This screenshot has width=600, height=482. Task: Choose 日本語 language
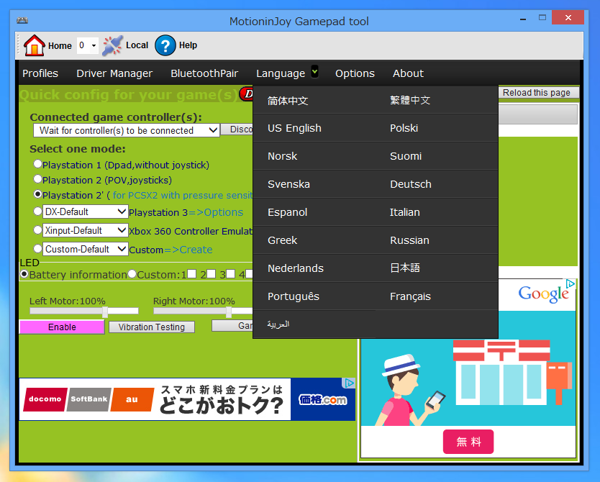pyautogui.click(x=405, y=268)
